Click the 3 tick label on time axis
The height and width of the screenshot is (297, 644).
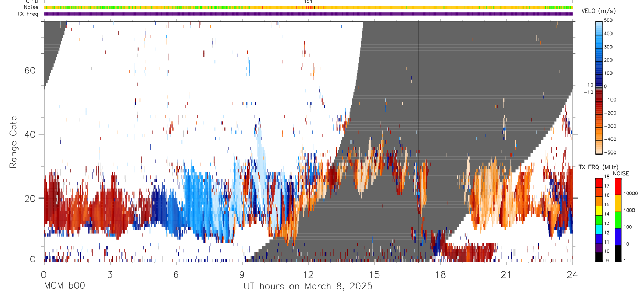(109, 274)
